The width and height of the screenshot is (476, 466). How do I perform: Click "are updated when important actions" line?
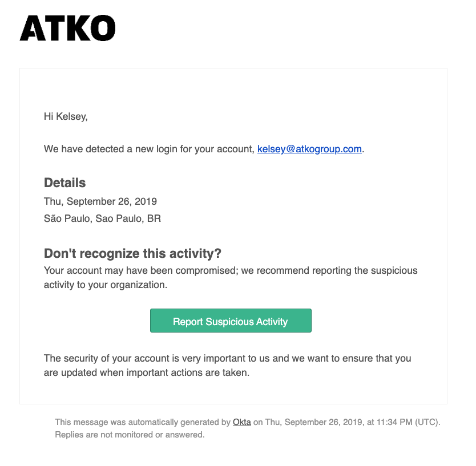[147, 374]
